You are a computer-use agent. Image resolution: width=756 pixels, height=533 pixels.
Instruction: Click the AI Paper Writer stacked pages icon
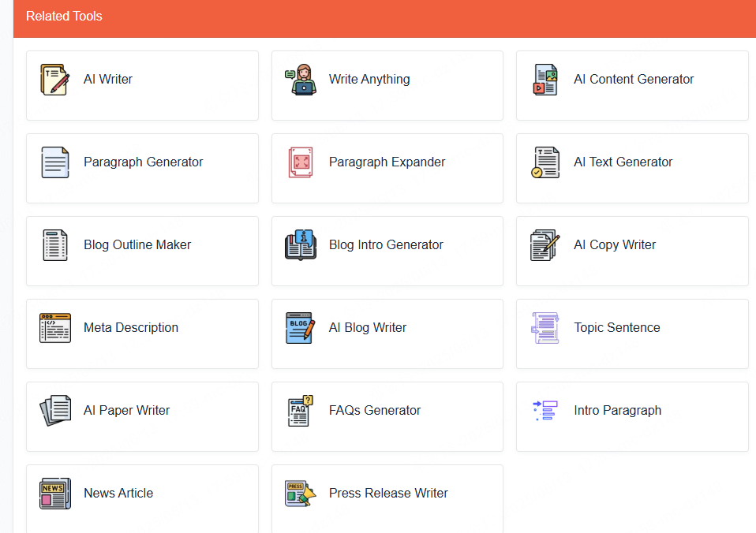[x=55, y=411]
